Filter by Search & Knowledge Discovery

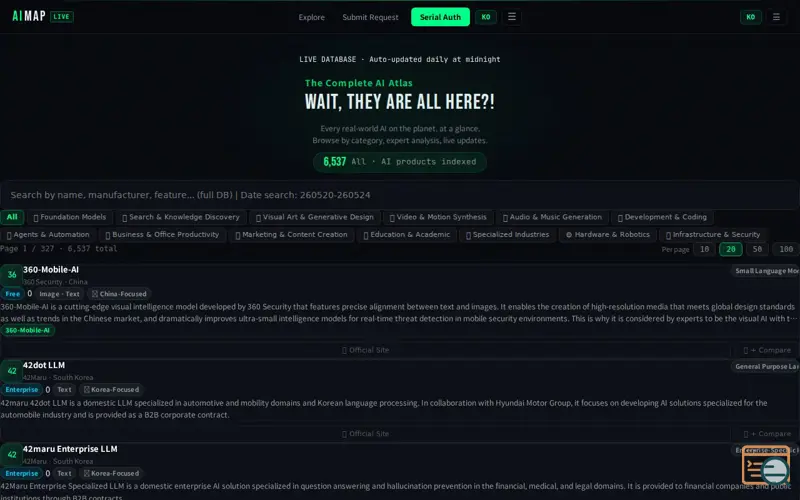[181, 217]
